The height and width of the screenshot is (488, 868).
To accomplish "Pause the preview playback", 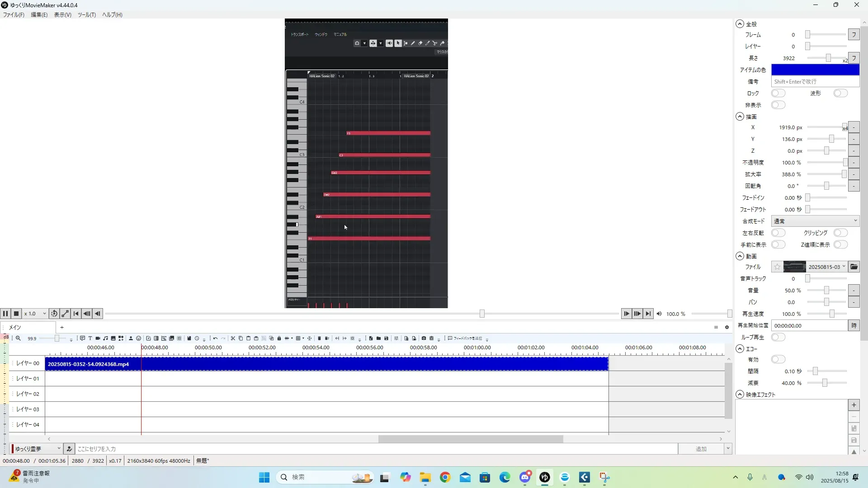I will pos(5,314).
